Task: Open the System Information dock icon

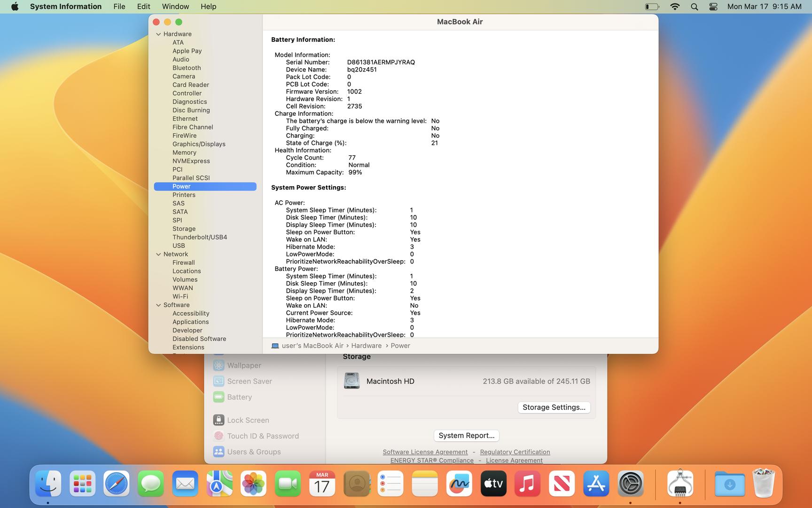Action: pos(680,484)
